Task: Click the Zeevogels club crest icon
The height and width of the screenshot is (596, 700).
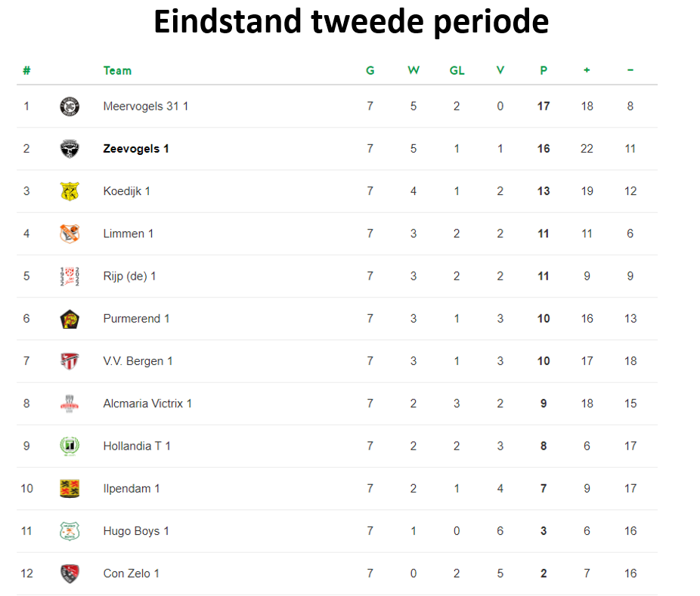Action: (70, 149)
